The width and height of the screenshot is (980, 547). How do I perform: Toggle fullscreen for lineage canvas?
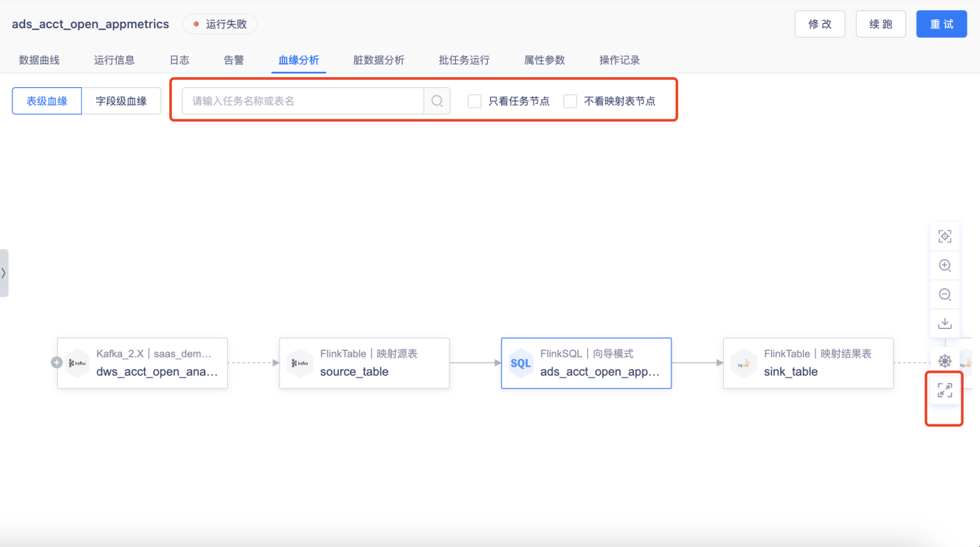click(x=944, y=391)
